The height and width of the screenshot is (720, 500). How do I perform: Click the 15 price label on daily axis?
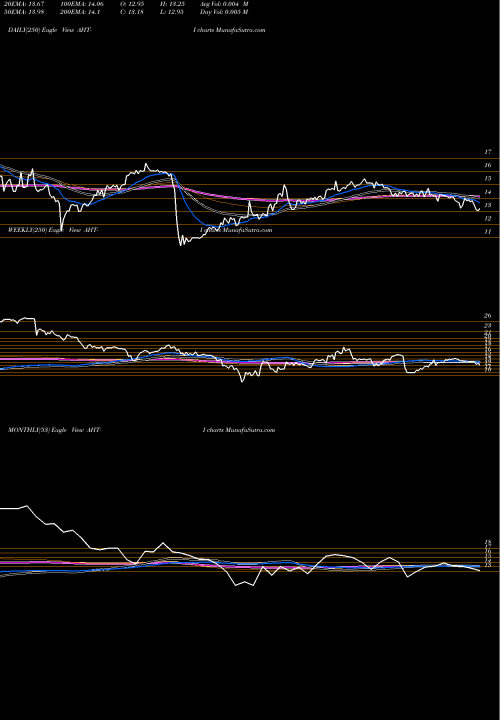(488, 179)
